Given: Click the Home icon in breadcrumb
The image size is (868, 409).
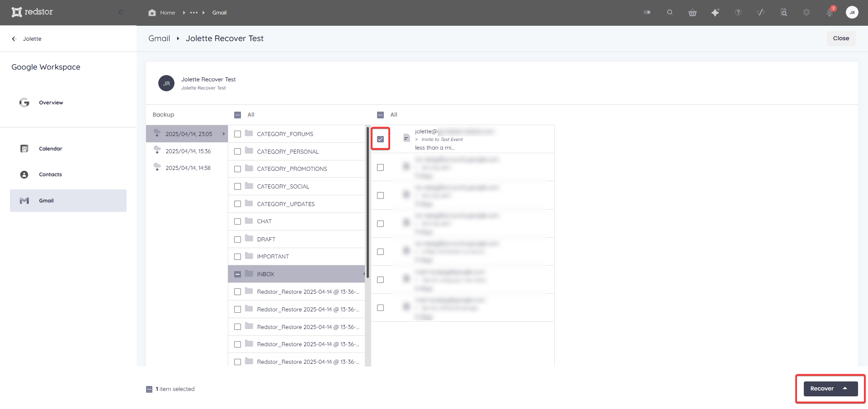Looking at the screenshot, I should pyautogui.click(x=152, y=13).
